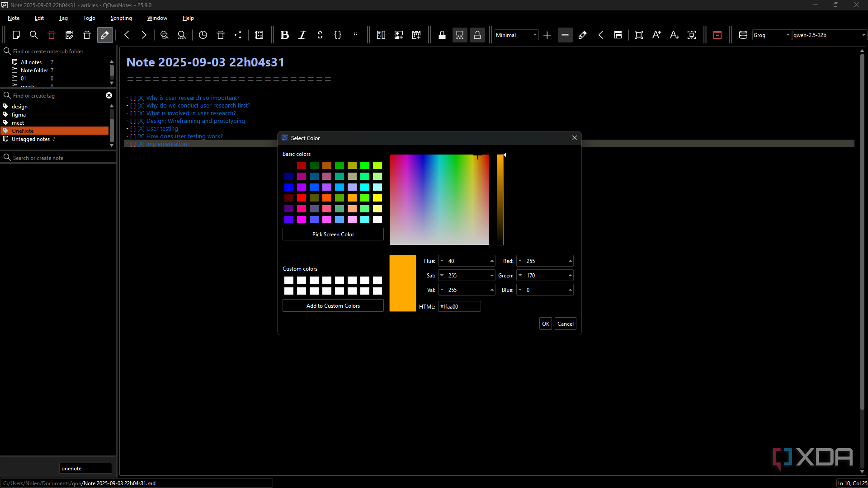The height and width of the screenshot is (488, 868).
Task: Select the figma tag
Action: [19, 115]
